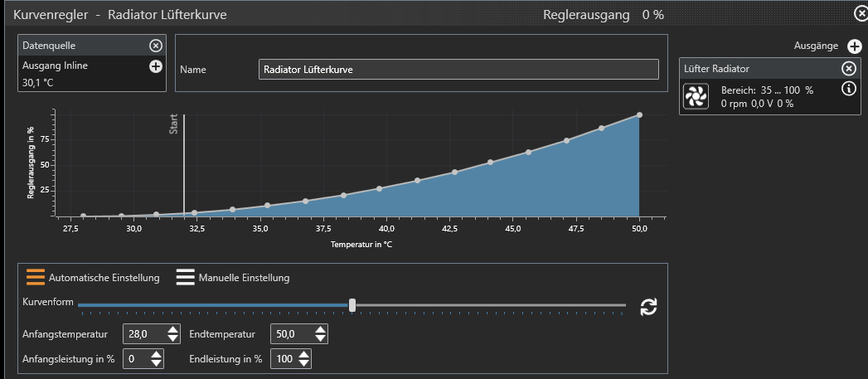
Task: Click the 0 rpm 0,0 V 0 % status
Action: click(x=757, y=103)
